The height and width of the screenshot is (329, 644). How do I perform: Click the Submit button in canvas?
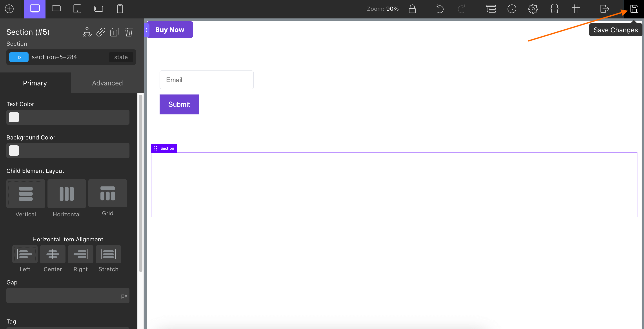point(179,104)
